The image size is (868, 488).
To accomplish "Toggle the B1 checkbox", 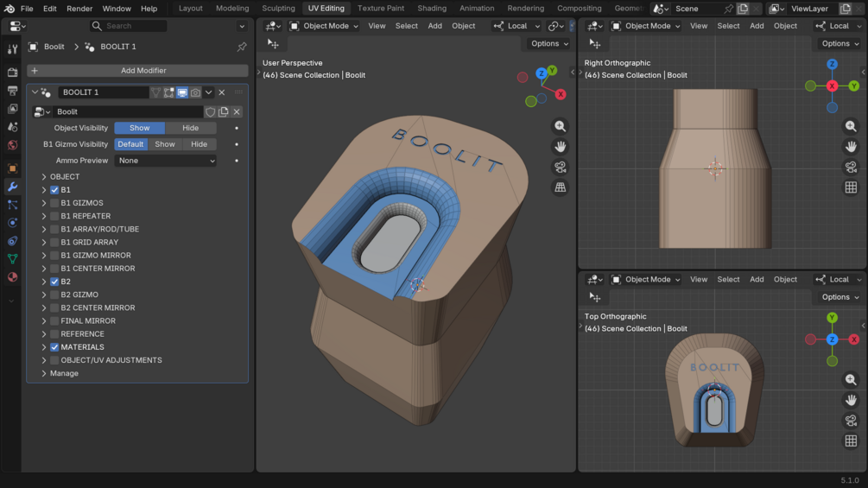I will [x=54, y=190].
